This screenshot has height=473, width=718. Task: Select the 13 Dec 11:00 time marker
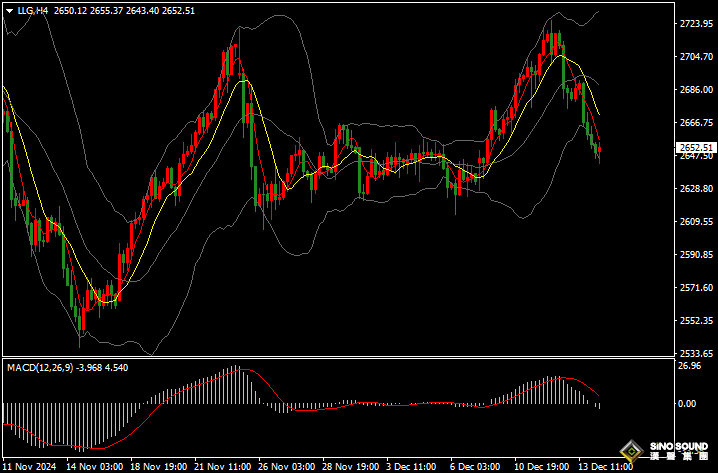point(605,467)
